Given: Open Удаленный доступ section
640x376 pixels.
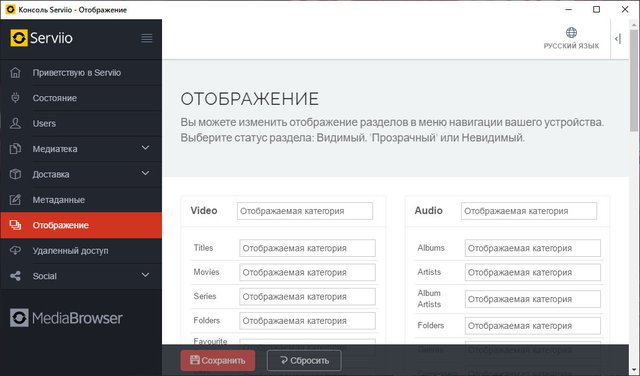Looking at the screenshot, I should (81, 250).
